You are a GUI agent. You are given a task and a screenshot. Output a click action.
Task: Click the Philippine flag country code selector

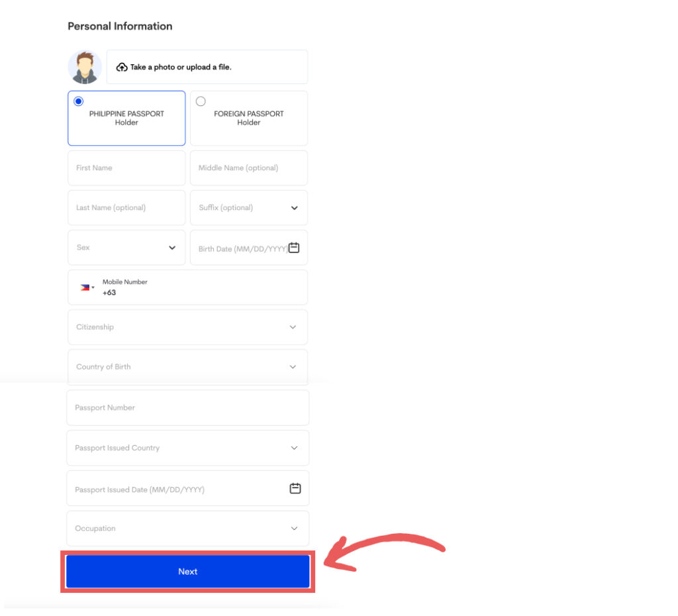[87, 287]
